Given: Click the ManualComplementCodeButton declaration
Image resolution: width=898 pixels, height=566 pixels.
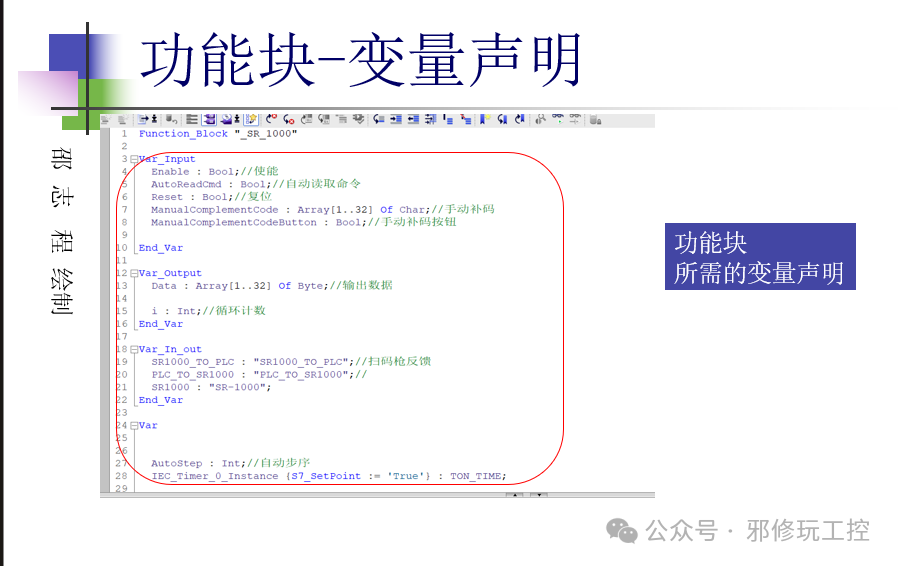Looking at the screenshot, I should tap(304, 222).
